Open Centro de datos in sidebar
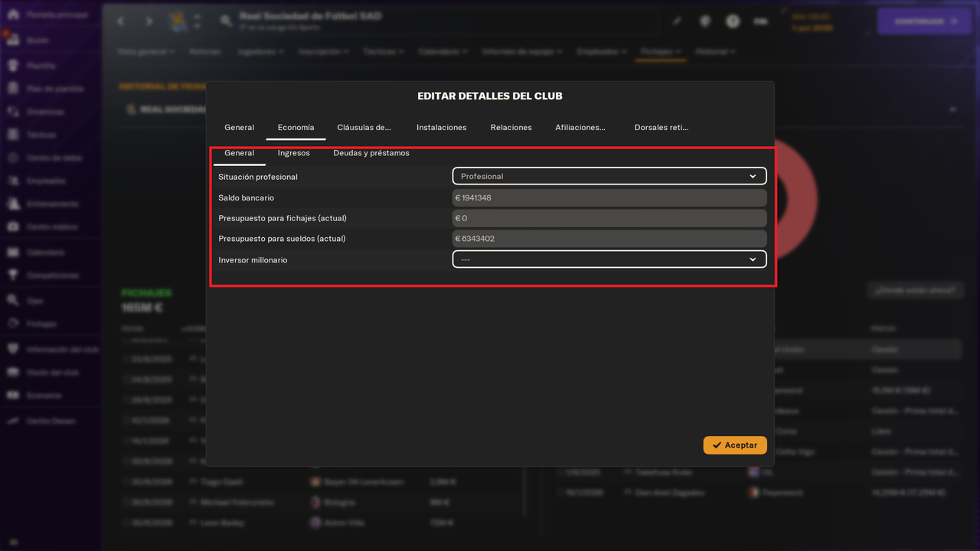Image resolution: width=980 pixels, height=551 pixels. [x=13, y=158]
